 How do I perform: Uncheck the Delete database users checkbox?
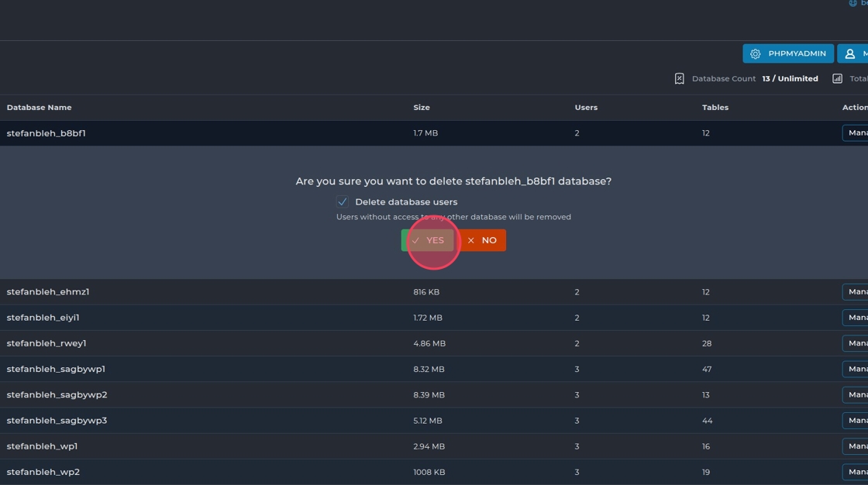pos(343,201)
